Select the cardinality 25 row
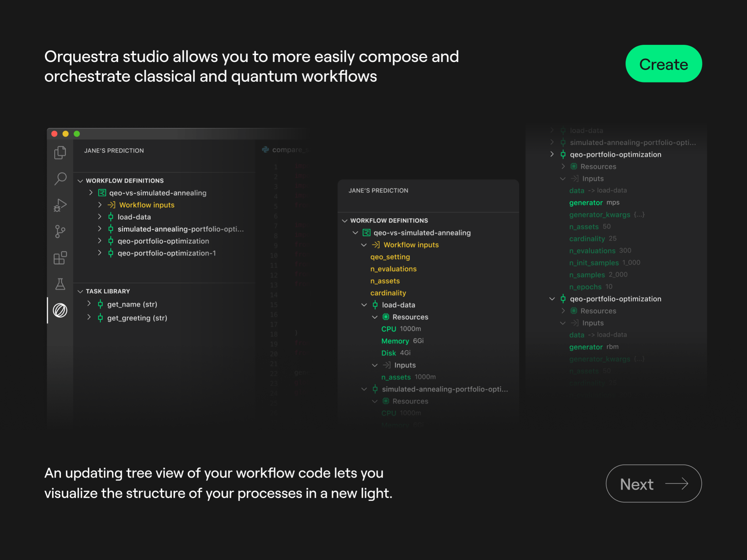Image resolution: width=747 pixels, height=560 pixels. coord(593,239)
